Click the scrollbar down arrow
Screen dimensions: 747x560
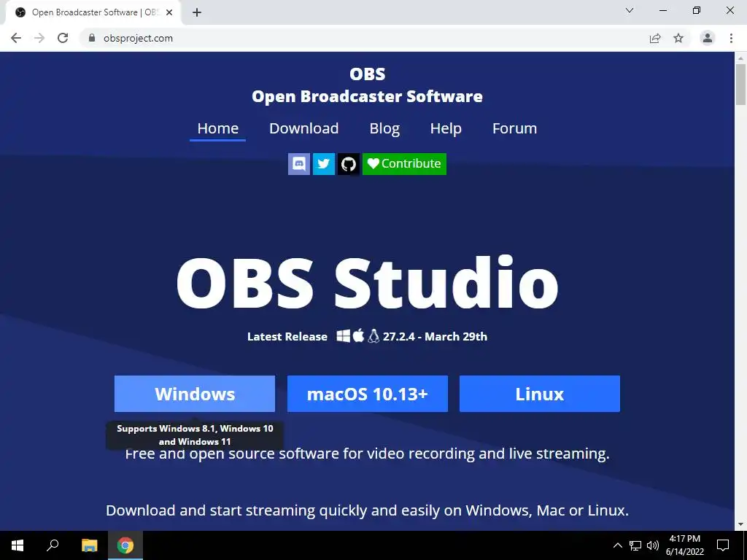740,524
